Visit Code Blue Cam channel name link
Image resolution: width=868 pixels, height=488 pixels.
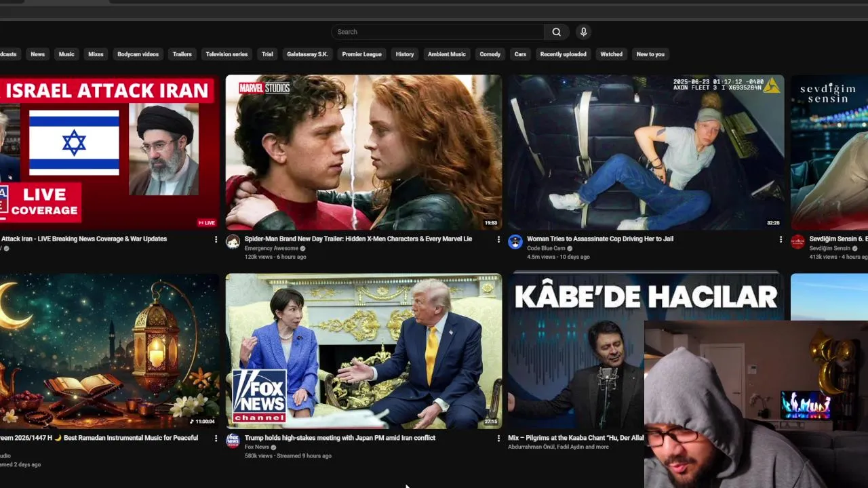click(546, 248)
